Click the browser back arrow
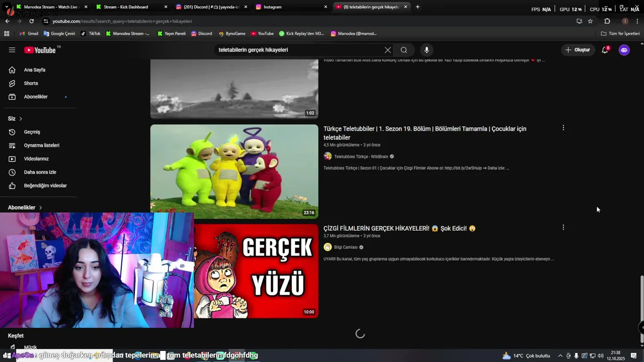This screenshot has width=644, height=362. coord(7,21)
